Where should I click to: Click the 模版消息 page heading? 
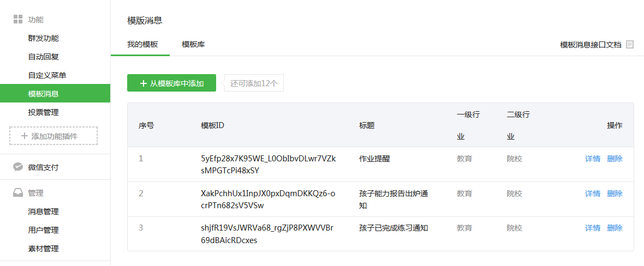(x=145, y=21)
